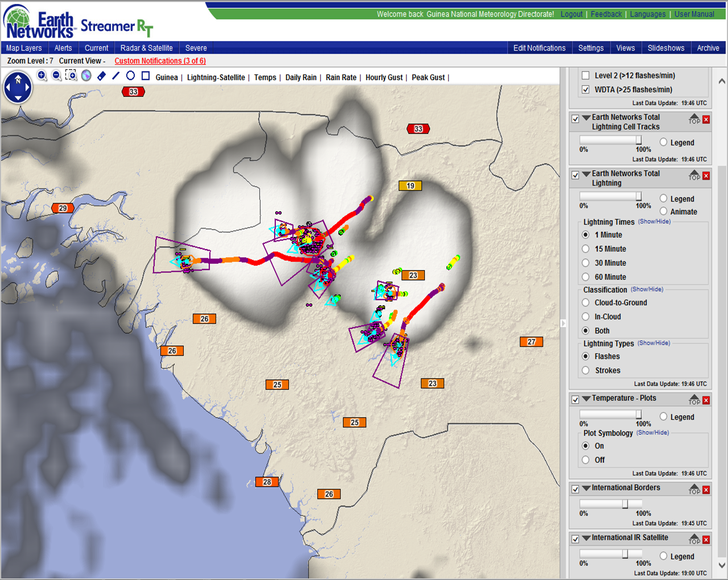Remove Temperature - Plots layer
The image size is (728, 580).
click(x=706, y=400)
